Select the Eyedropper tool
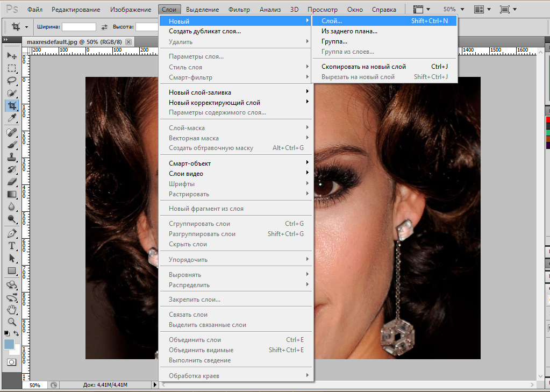 click(x=12, y=118)
